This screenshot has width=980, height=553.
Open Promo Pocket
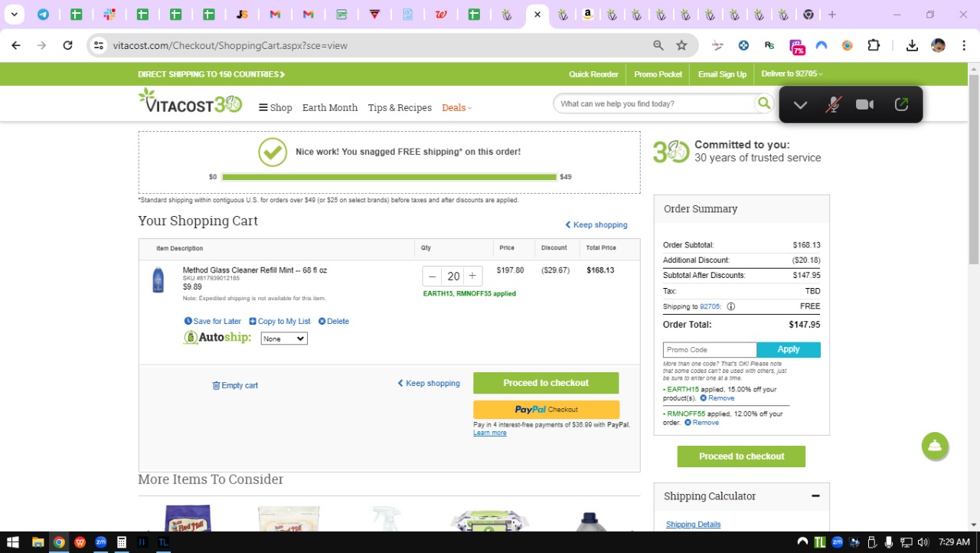(x=658, y=74)
